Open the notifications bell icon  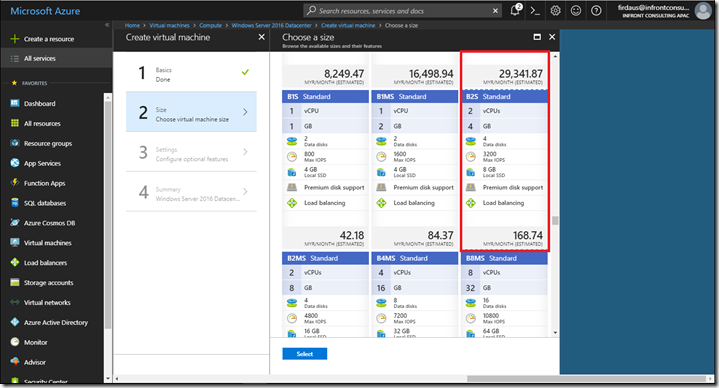(x=515, y=10)
